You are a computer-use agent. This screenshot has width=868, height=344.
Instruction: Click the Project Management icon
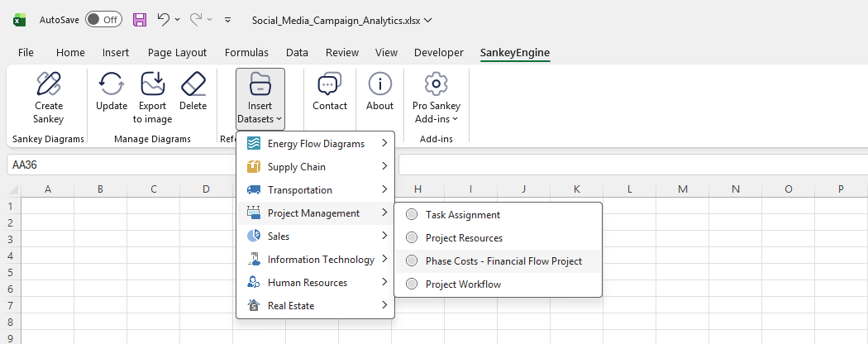point(254,213)
